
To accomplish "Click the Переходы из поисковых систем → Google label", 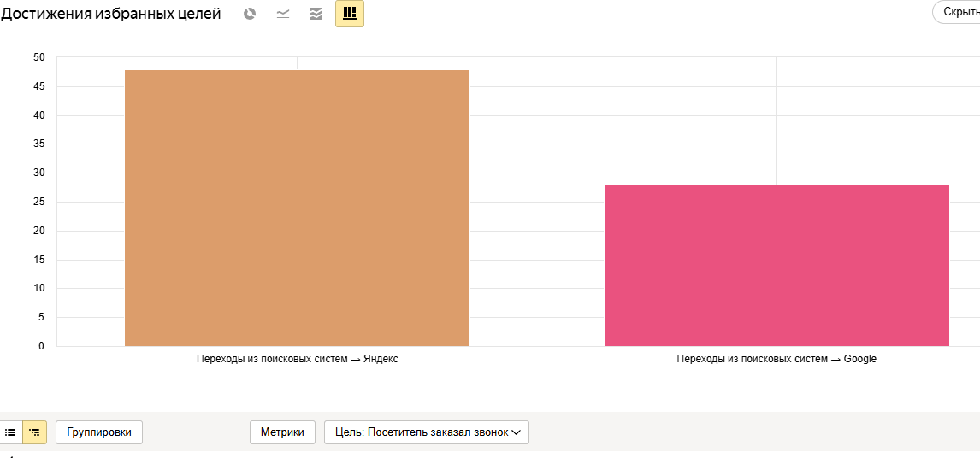I will [x=776, y=359].
